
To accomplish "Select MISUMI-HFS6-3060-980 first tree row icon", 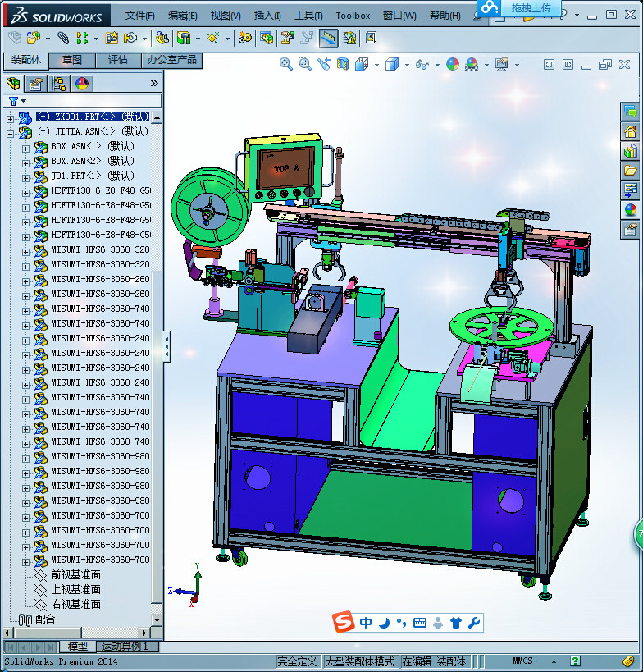I will click(41, 457).
